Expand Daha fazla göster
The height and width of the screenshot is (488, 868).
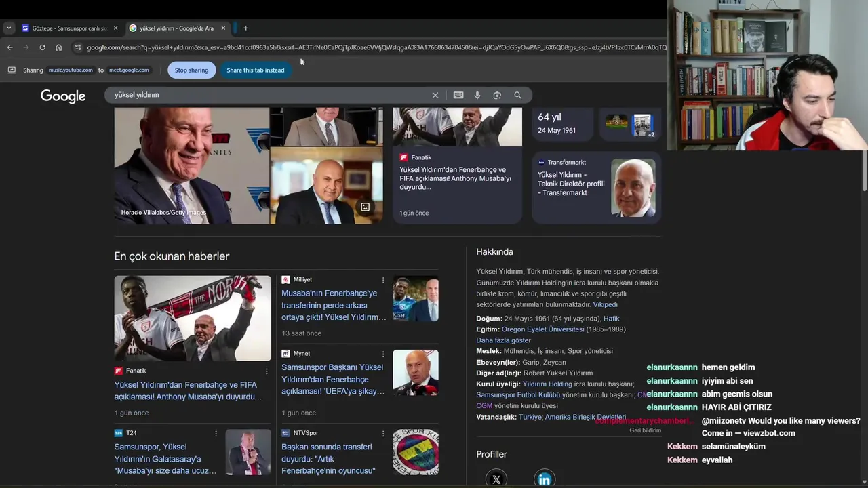click(503, 340)
